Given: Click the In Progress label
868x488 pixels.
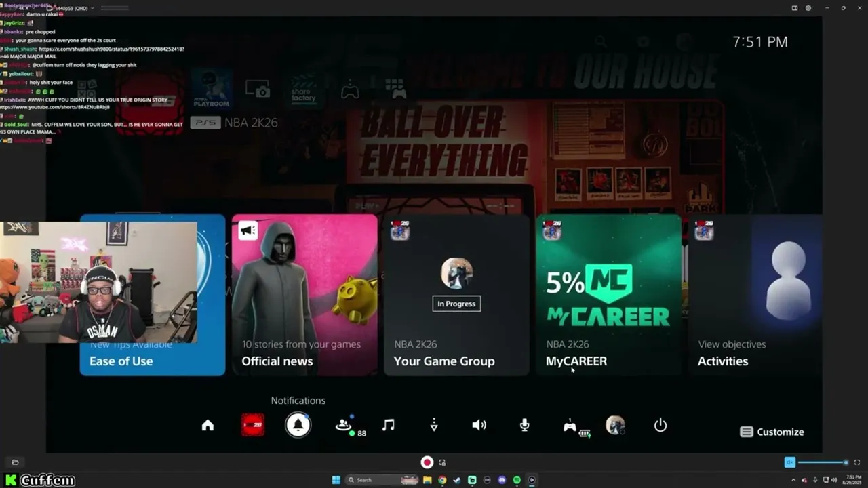Looking at the screenshot, I should 456,304.
